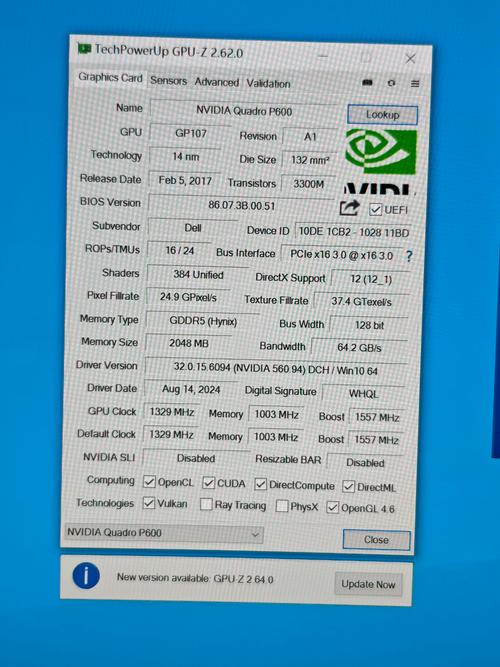Click the Bus Interface question mark icon
500x667 pixels.
(409, 256)
